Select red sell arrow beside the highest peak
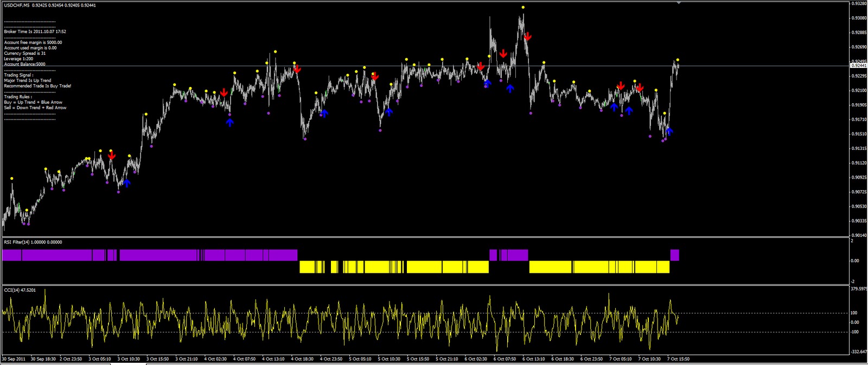Image resolution: width=868 pixels, height=365 pixels. (527, 36)
